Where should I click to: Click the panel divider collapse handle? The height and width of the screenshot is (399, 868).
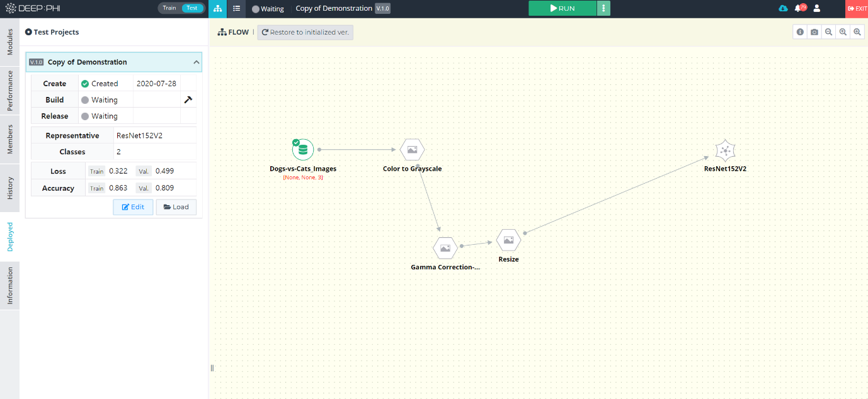click(x=212, y=368)
